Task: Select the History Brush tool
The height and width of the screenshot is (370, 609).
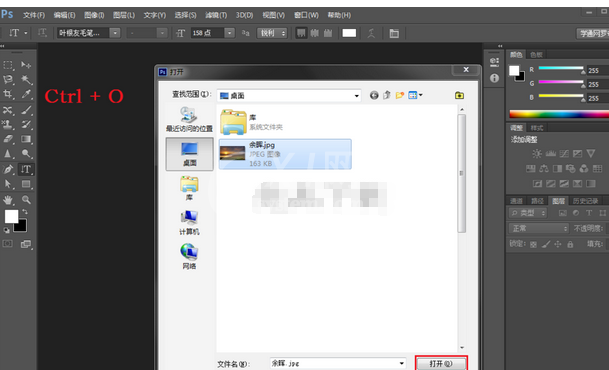Action: coord(26,124)
